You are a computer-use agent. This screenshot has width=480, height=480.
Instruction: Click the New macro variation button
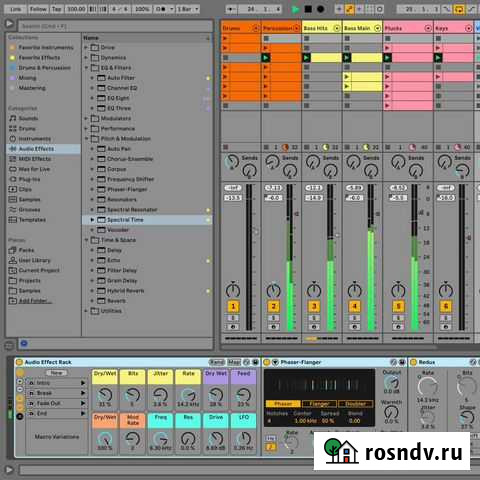[x=57, y=373]
